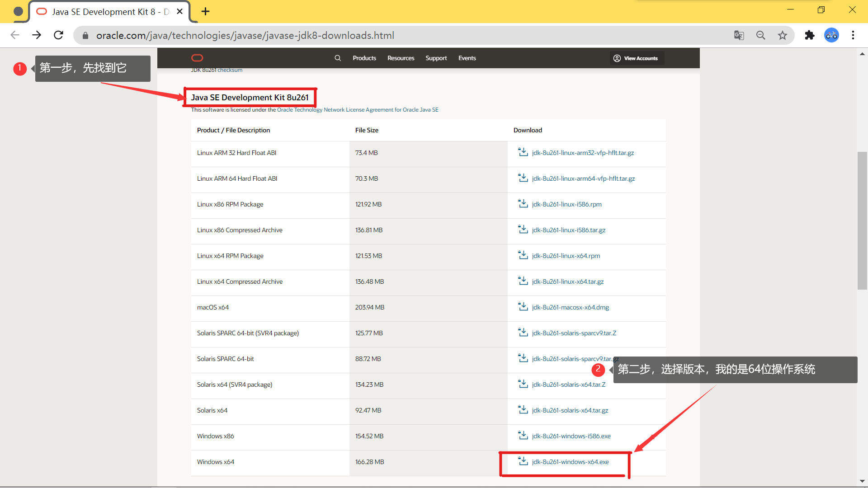Image resolution: width=868 pixels, height=488 pixels.
Task: Click the download icon for jdk-8u261-windows-i586.exe
Action: point(523,436)
